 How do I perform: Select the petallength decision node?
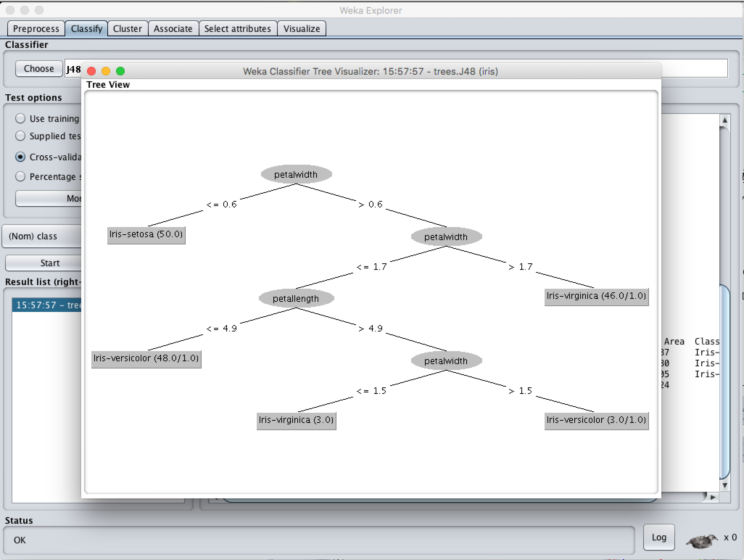pyautogui.click(x=296, y=298)
